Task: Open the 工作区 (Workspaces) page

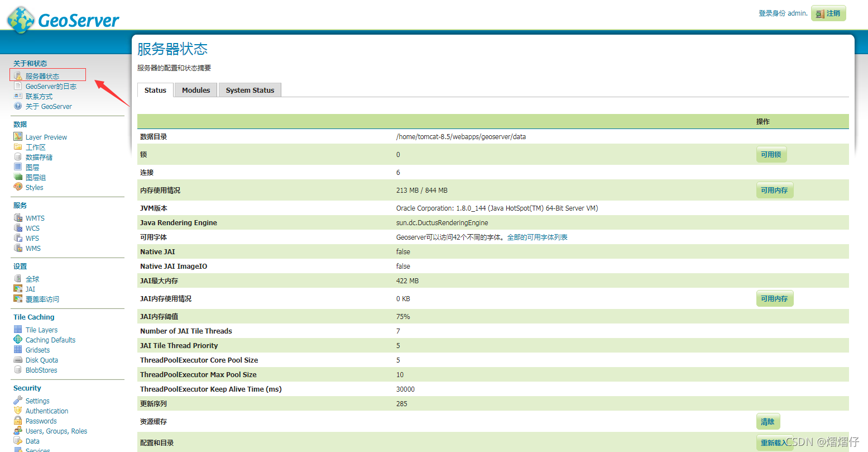Action: point(35,146)
